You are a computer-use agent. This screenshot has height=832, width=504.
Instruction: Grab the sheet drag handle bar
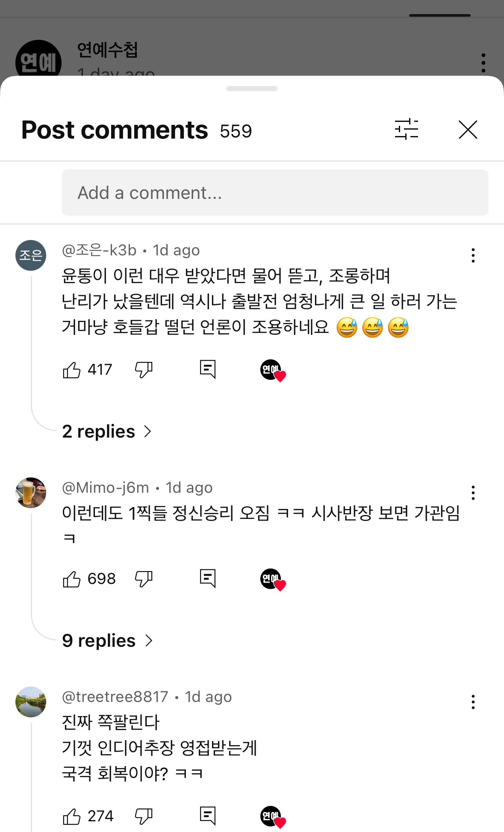[252, 89]
